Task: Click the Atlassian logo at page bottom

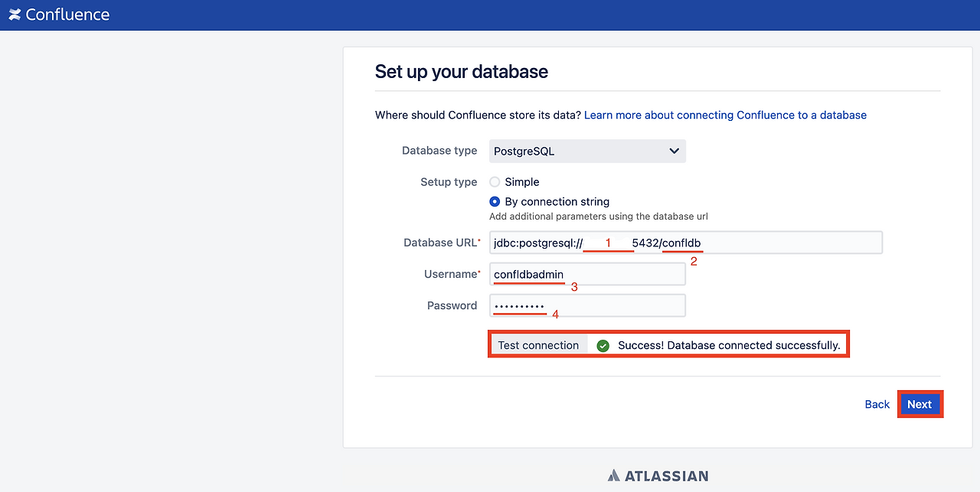Action: [657, 474]
